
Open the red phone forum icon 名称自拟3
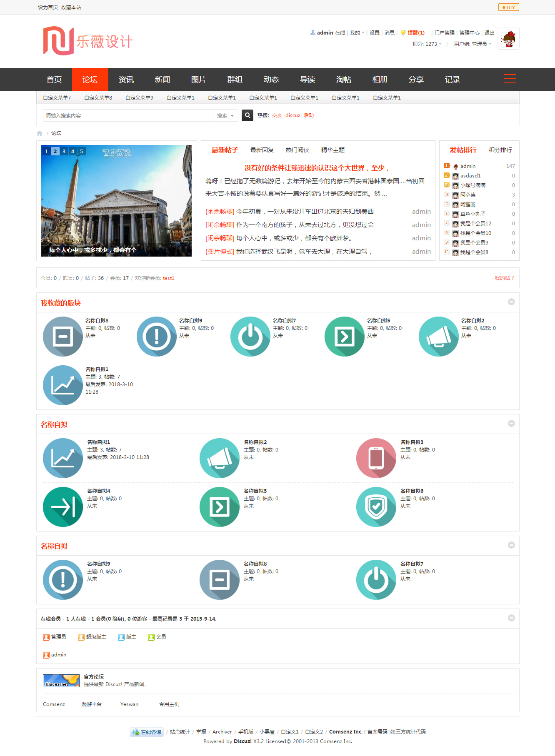(376, 458)
